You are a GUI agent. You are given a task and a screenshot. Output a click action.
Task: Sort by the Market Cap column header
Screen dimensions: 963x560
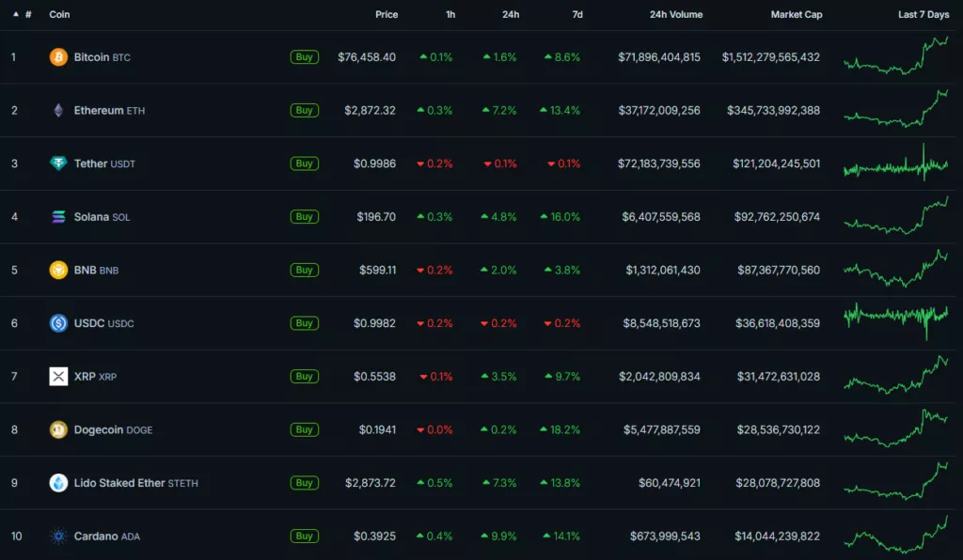(797, 14)
